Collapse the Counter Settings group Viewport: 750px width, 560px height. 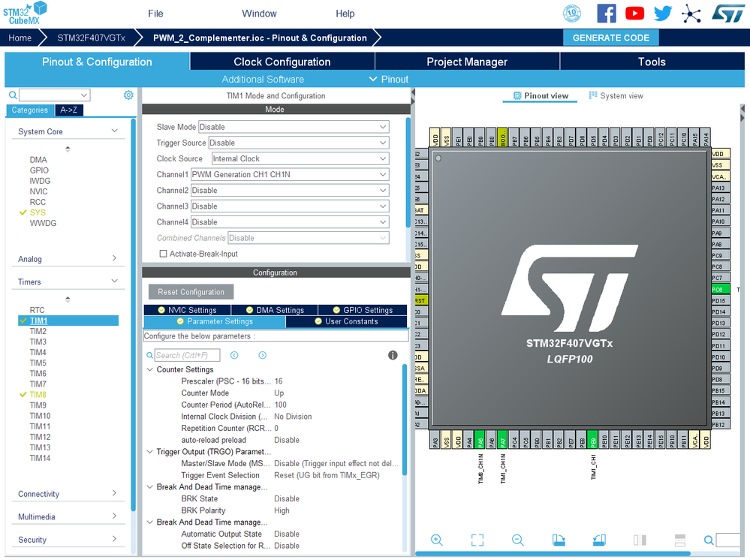149,369
